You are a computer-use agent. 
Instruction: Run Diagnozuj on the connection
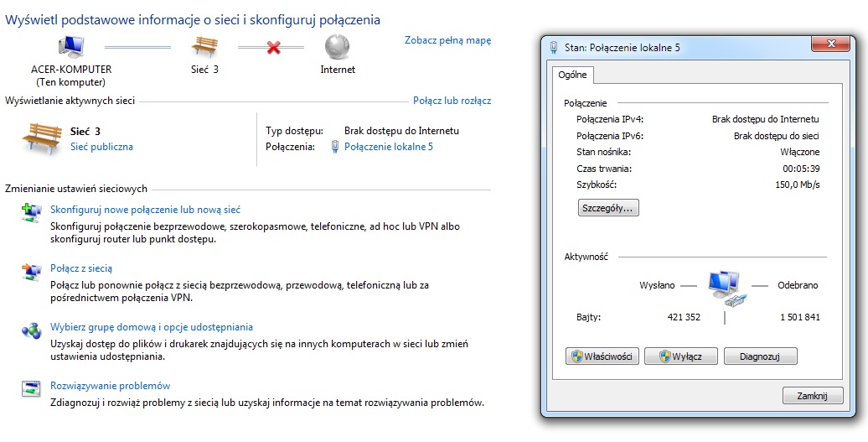coord(760,356)
